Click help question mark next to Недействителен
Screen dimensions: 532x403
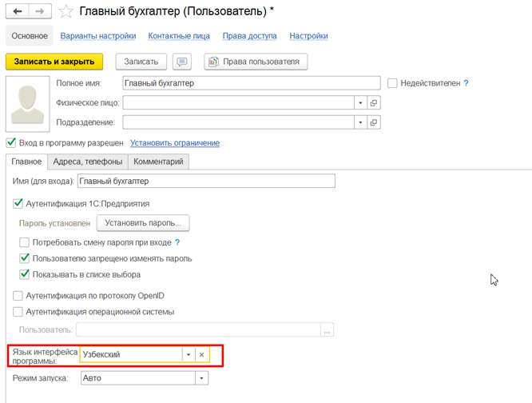(x=466, y=83)
